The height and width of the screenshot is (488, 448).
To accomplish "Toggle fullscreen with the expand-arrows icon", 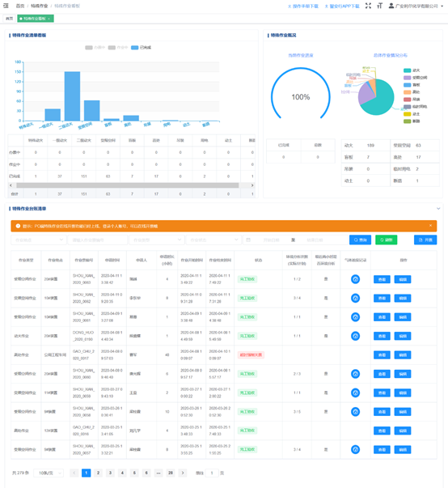I will click(368, 6).
